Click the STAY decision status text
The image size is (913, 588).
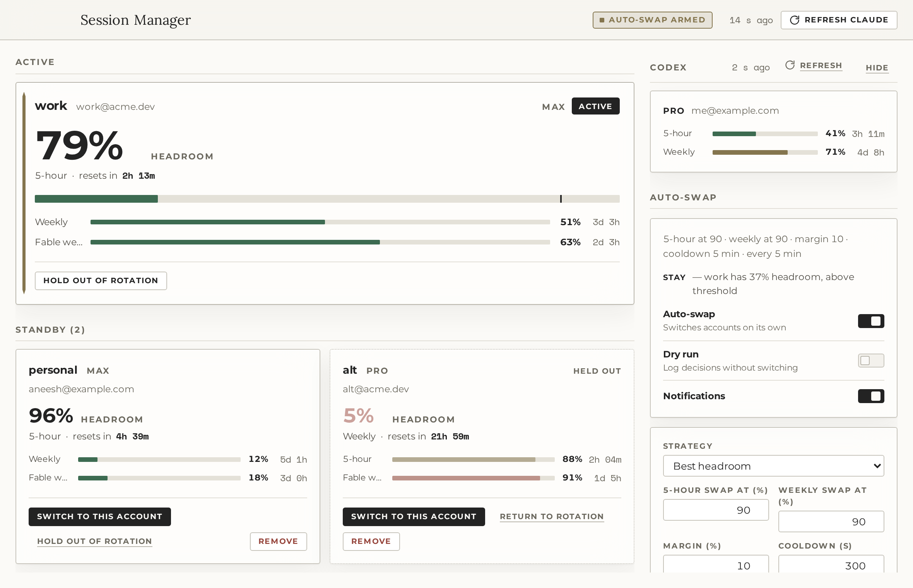coord(674,277)
